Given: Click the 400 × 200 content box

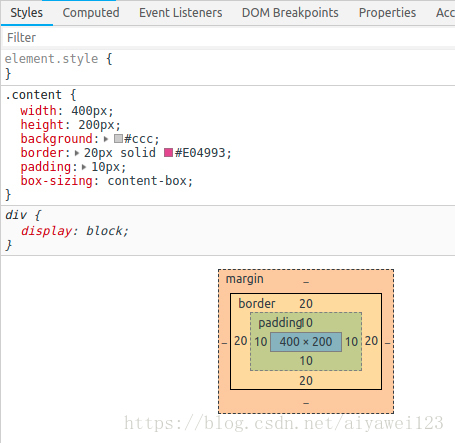Looking at the screenshot, I should pyautogui.click(x=306, y=342).
